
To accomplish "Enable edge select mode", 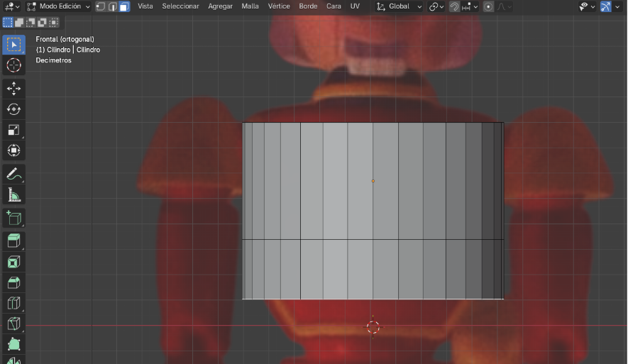I will 113,6.
